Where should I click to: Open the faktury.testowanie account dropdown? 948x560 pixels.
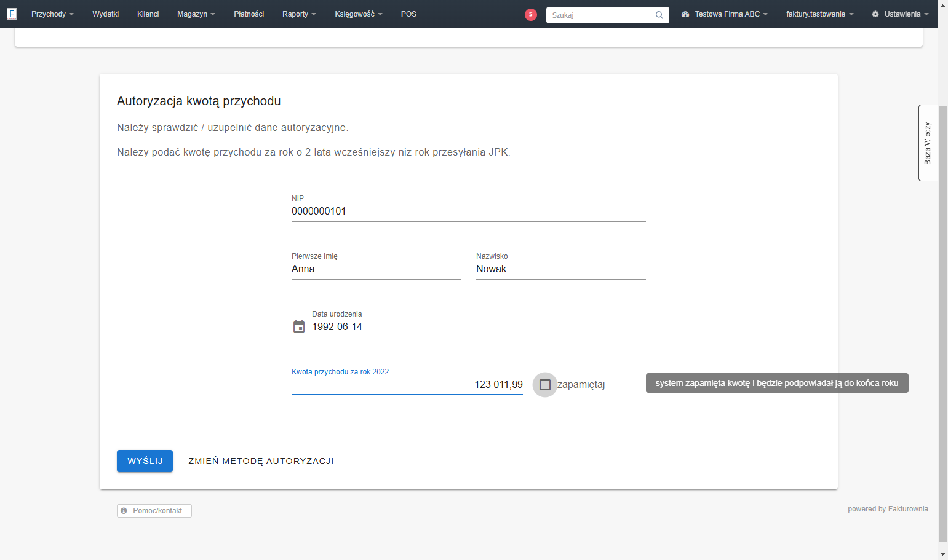click(819, 14)
